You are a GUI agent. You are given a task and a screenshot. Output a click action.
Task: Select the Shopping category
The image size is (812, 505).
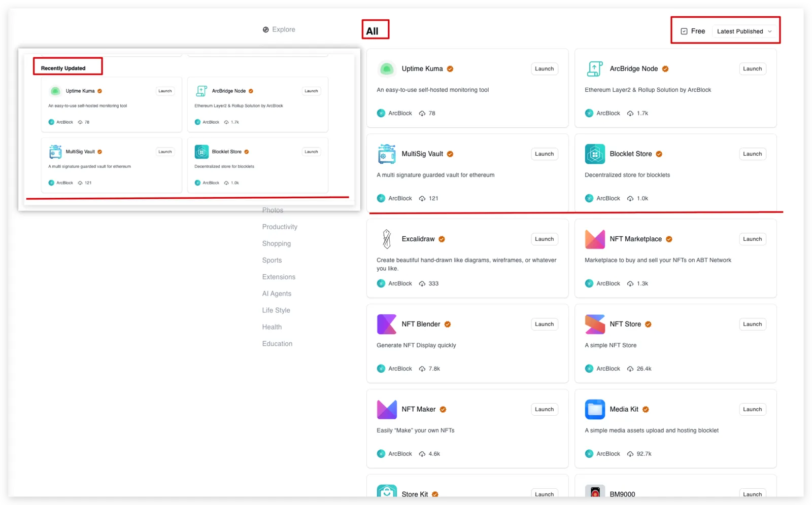pos(277,244)
